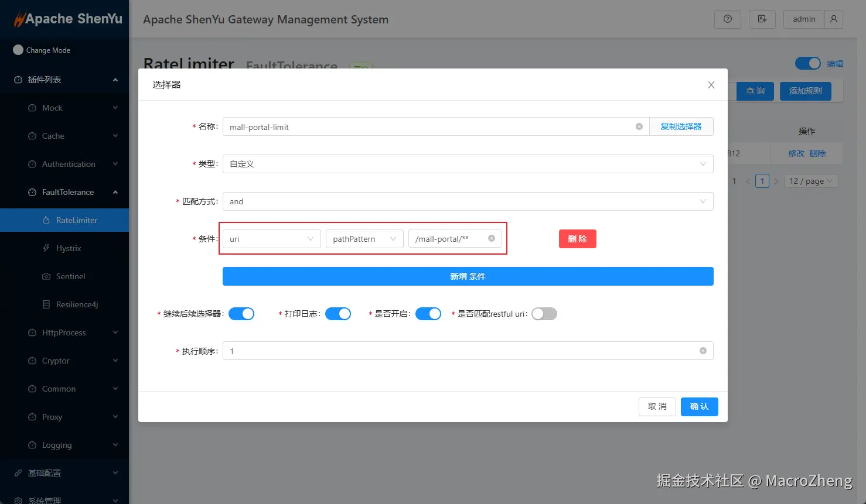Image resolution: width=866 pixels, height=504 pixels.
Task: Click the HttpProcess group icon in sidebar
Action: (32, 332)
